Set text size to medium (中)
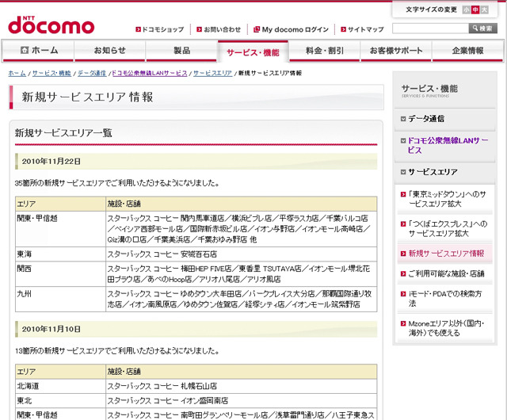 coord(475,10)
